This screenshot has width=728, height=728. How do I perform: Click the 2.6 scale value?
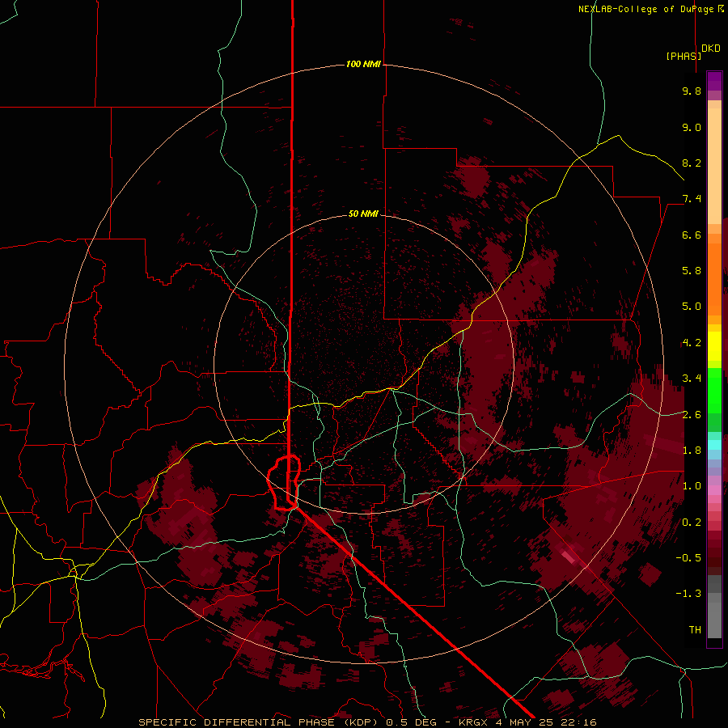tap(692, 414)
